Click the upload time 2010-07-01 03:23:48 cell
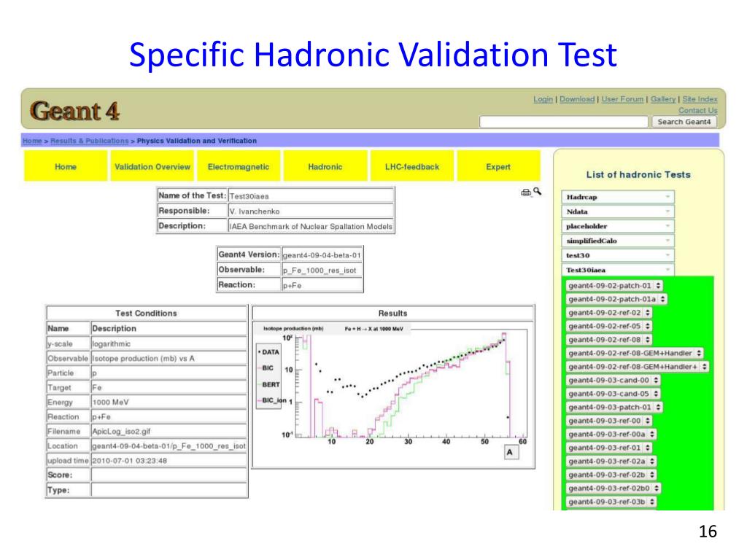 tap(169, 461)
